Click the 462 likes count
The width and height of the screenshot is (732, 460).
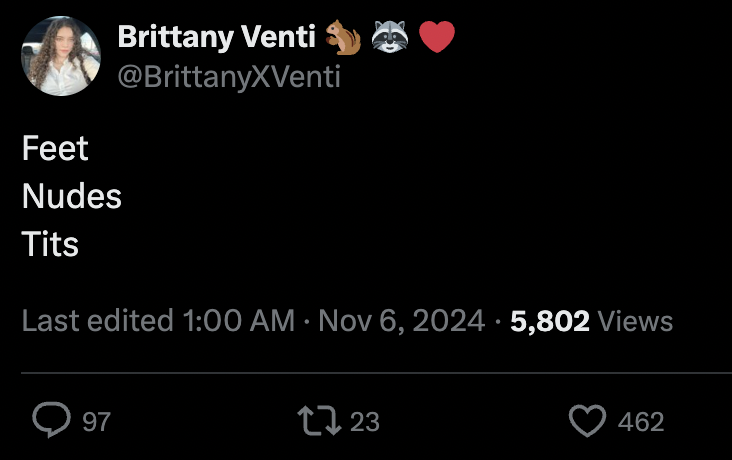click(x=640, y=422)
